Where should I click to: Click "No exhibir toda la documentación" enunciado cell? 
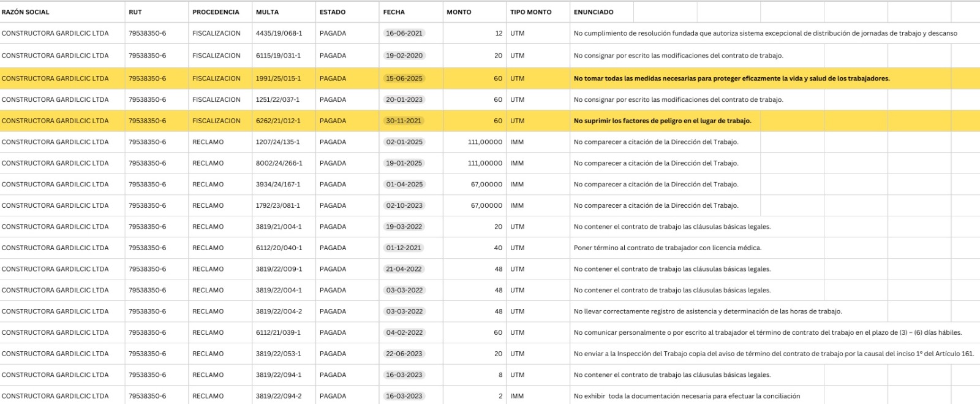click(x=687, y=396)
